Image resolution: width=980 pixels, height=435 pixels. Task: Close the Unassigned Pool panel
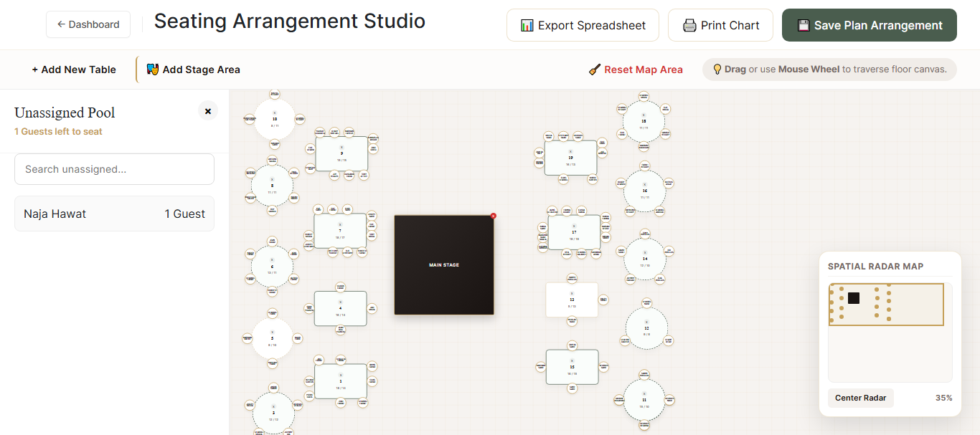point(207,111)
